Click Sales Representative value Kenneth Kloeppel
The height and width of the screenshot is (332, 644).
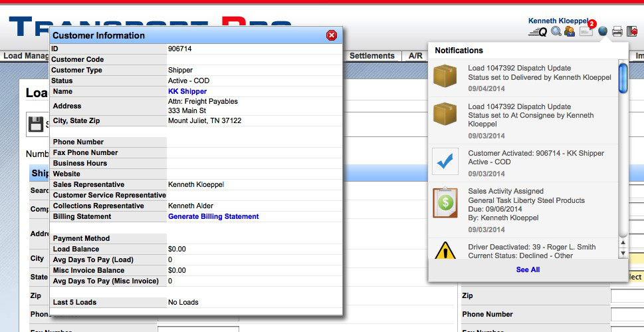click(x=196, y=184)
